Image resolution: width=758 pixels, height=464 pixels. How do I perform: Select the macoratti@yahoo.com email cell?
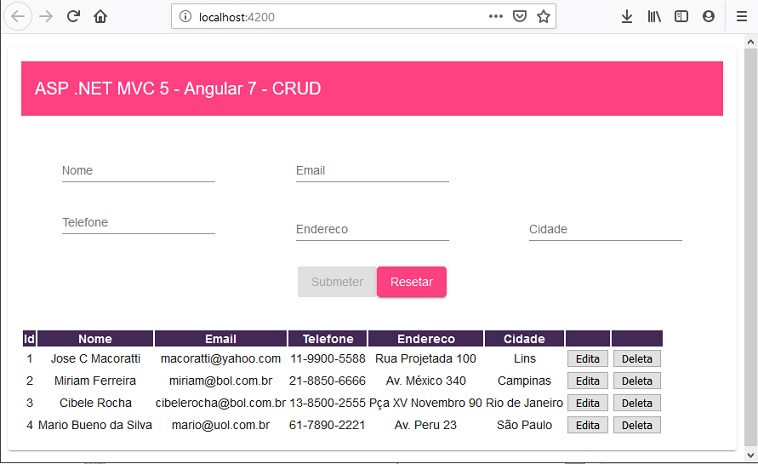point(221,359)
